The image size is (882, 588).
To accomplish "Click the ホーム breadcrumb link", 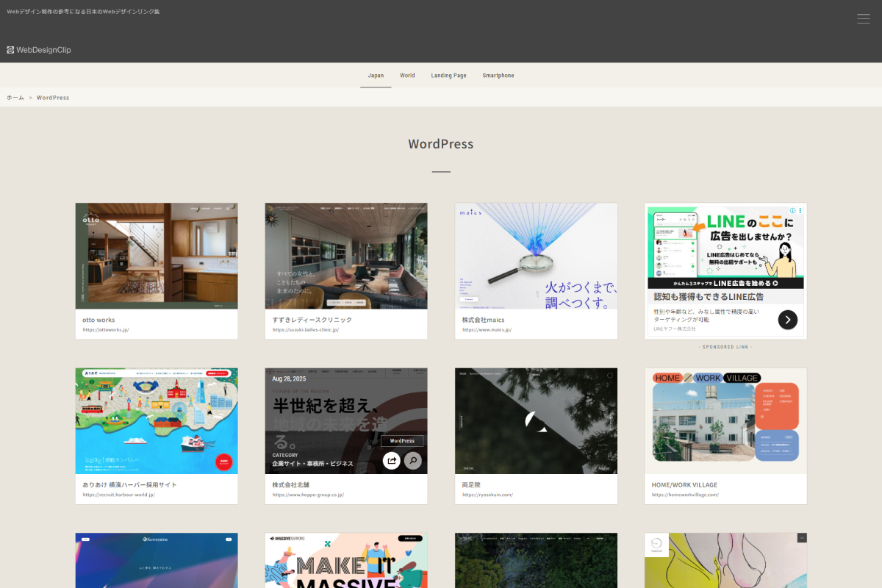I will click(x=15, y=98).
